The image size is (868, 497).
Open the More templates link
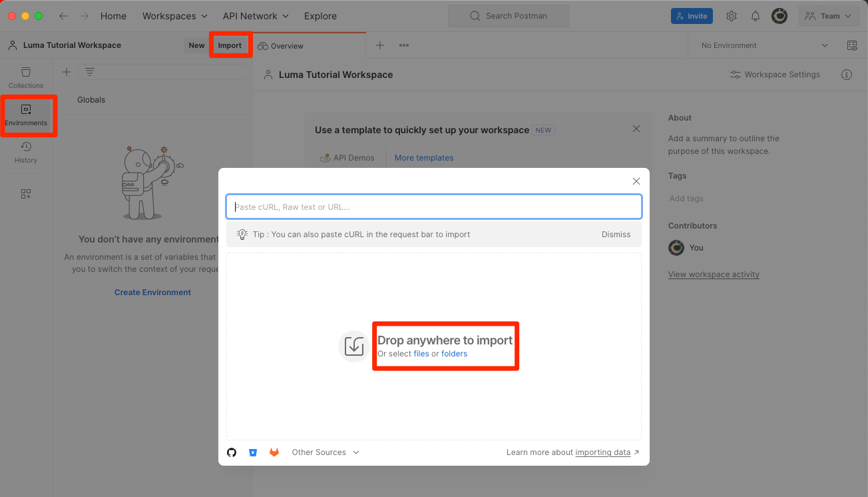424,158
